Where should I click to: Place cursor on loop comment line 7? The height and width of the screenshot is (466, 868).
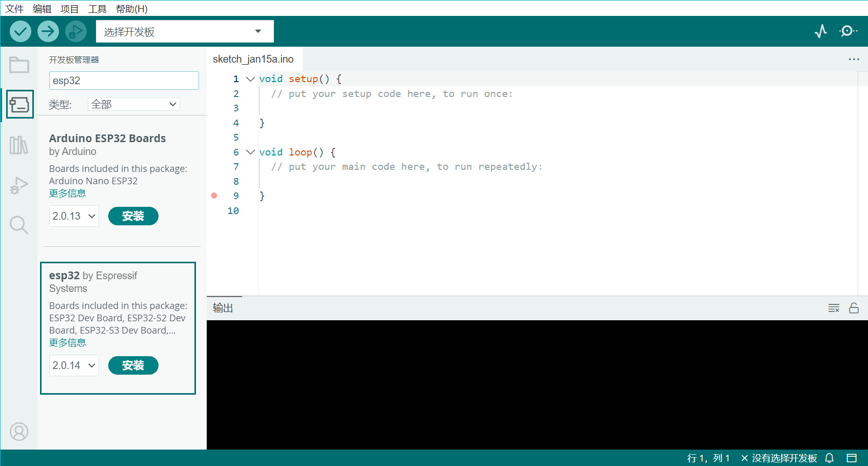(x=407, y=167)
